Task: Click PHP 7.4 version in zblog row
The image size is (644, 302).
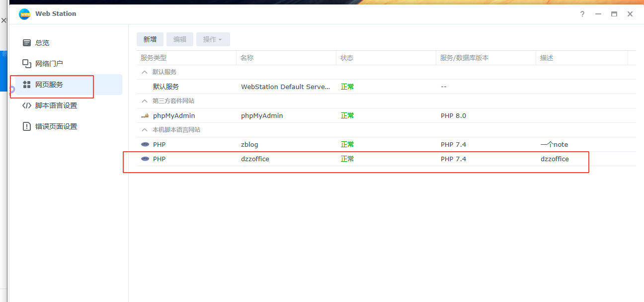Action: tap(453, 144)
